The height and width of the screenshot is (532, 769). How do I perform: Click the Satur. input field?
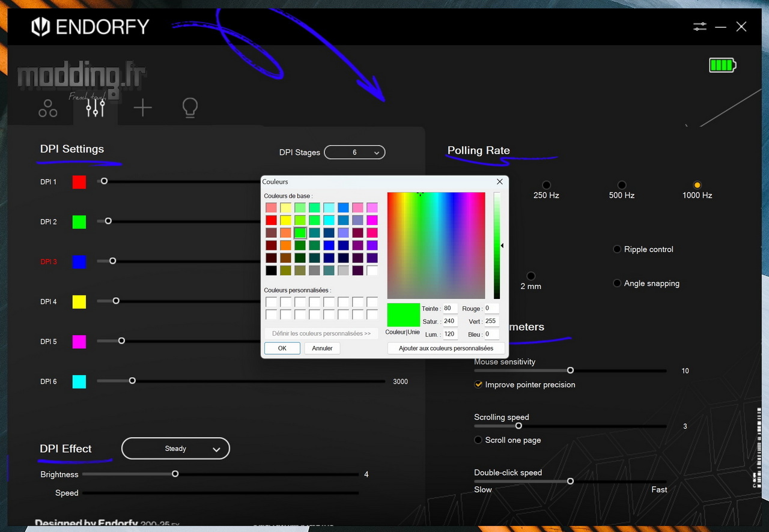[x=450, y=321]
